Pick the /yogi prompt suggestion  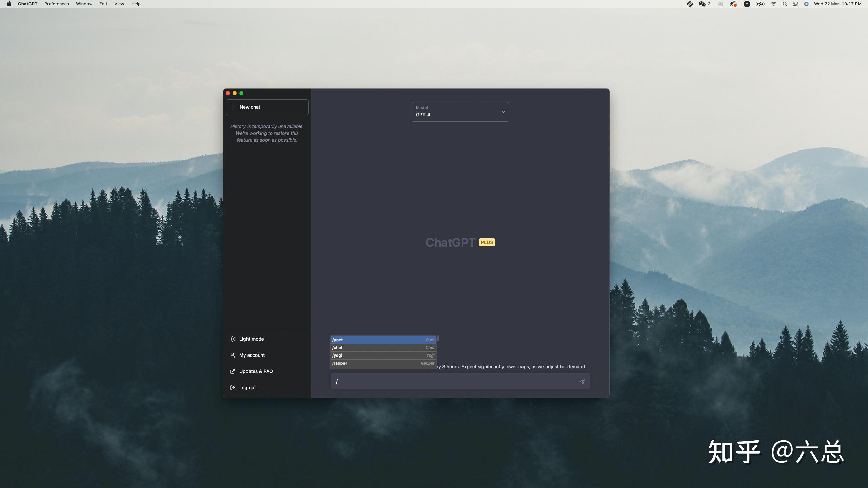pyautogui.click(x=383, y=355)
